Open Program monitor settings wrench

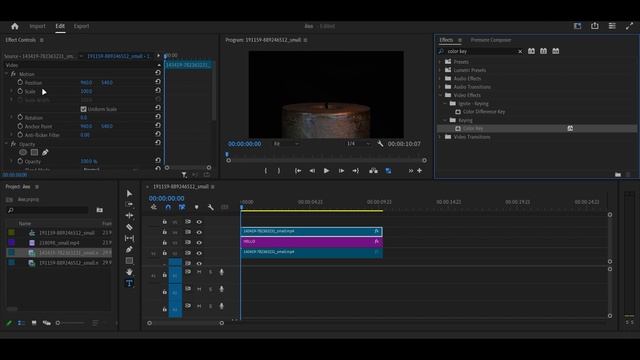pos(380,144)
